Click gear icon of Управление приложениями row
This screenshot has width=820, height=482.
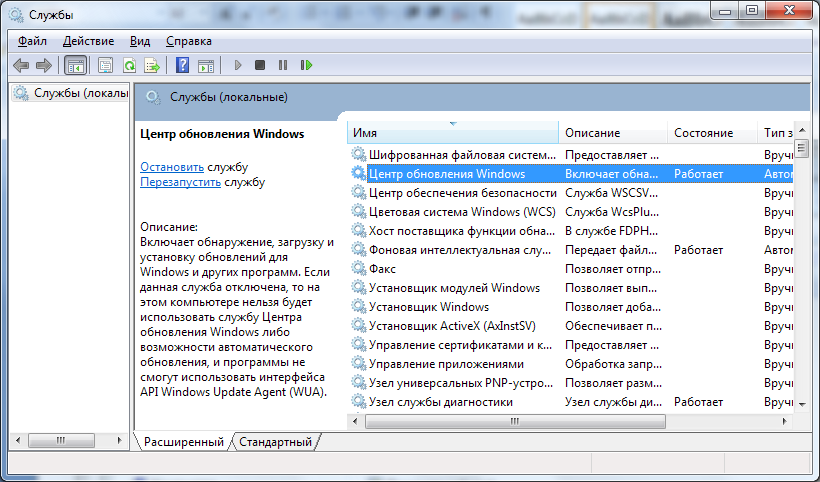pyautogui.click(x=358, y=364)
